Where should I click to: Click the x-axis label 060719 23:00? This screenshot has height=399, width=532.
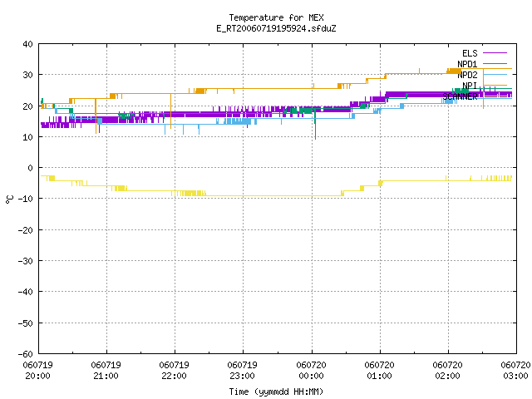[x=242, y=370]
